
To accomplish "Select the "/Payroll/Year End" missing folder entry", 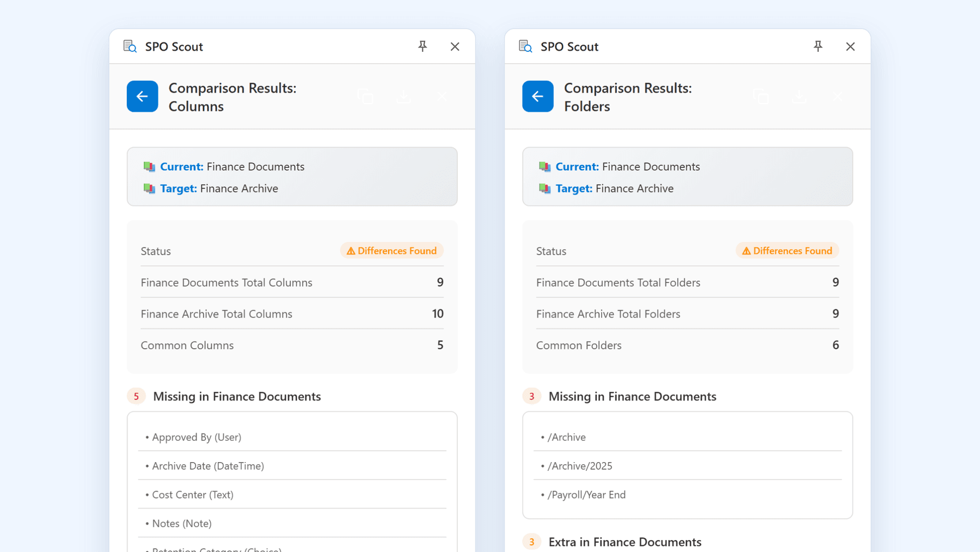I will tap(688, 495).
